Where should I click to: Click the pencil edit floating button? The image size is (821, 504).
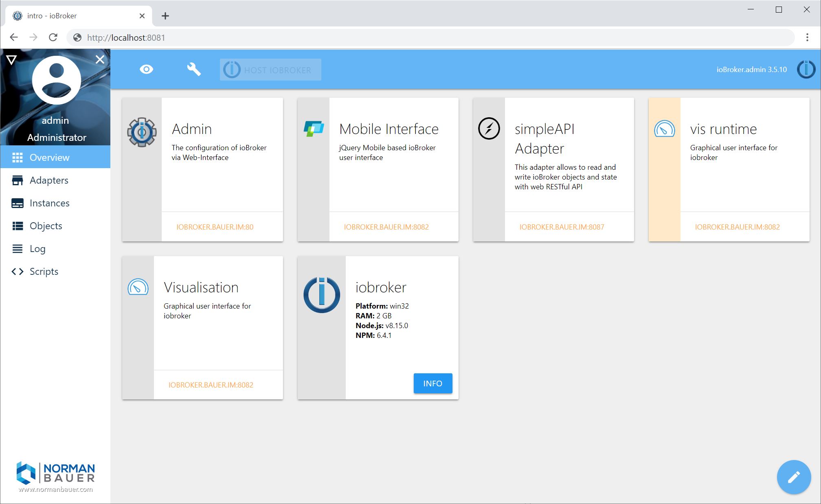point(794,477)
